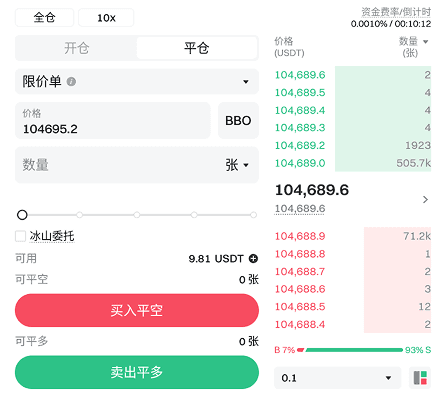Enable the 冰山委托 checkbox
The width and height of the screenshot is (446, 400).
[x=21, y=236]
